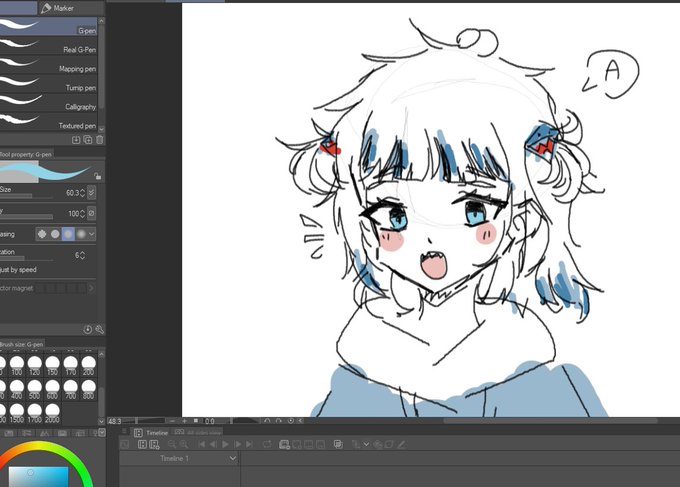
Task: Switch to the Timeline tab
Action: point(151,432)
